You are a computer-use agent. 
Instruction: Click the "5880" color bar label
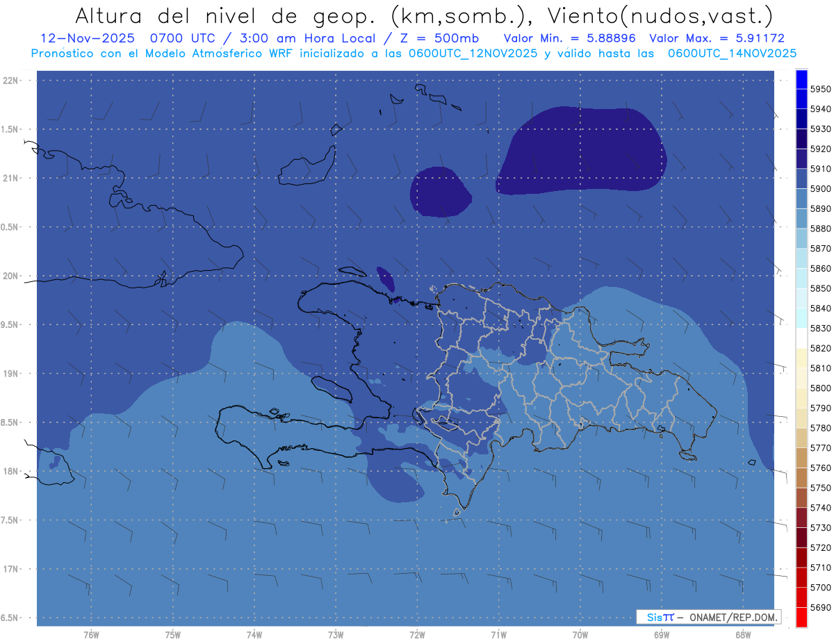(820, 229)
